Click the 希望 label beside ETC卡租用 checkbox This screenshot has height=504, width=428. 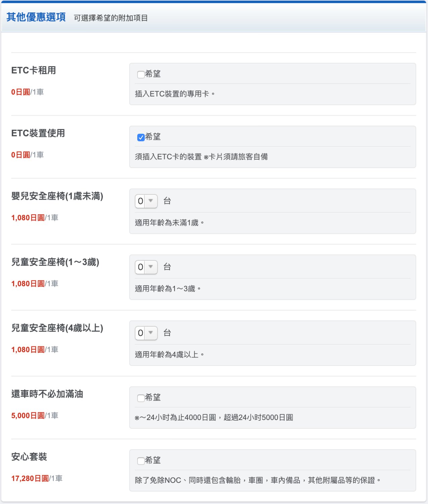pyautogui.click(x=153, y=74)
